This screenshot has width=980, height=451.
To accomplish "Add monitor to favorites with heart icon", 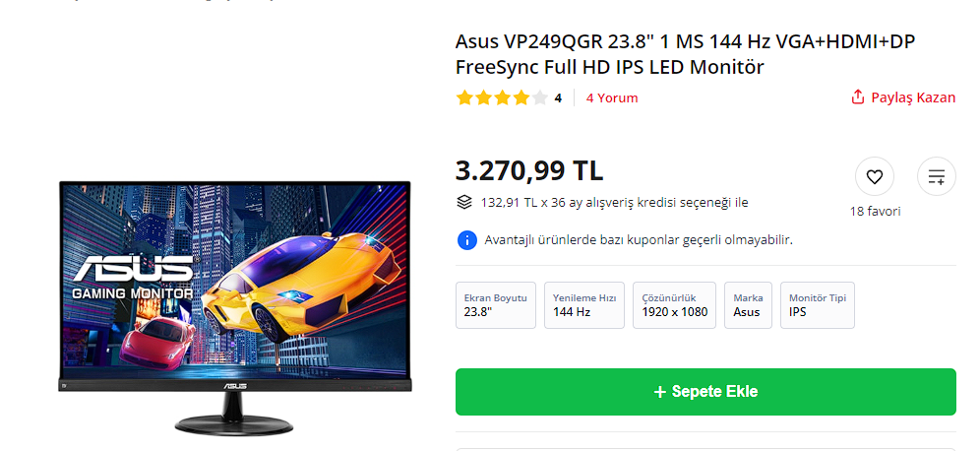I will 874,177.
